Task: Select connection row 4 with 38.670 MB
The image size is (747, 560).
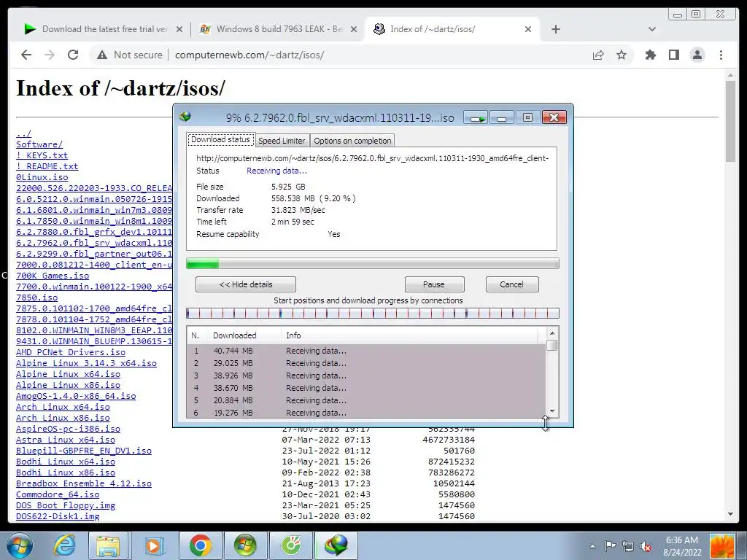Action: click(x=366, y=388)
